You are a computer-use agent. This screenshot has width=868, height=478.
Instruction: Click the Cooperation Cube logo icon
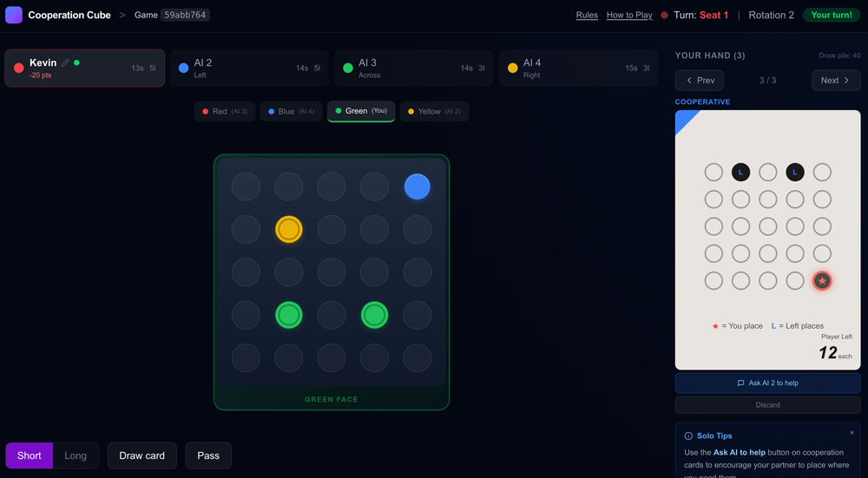coord(14,15)
